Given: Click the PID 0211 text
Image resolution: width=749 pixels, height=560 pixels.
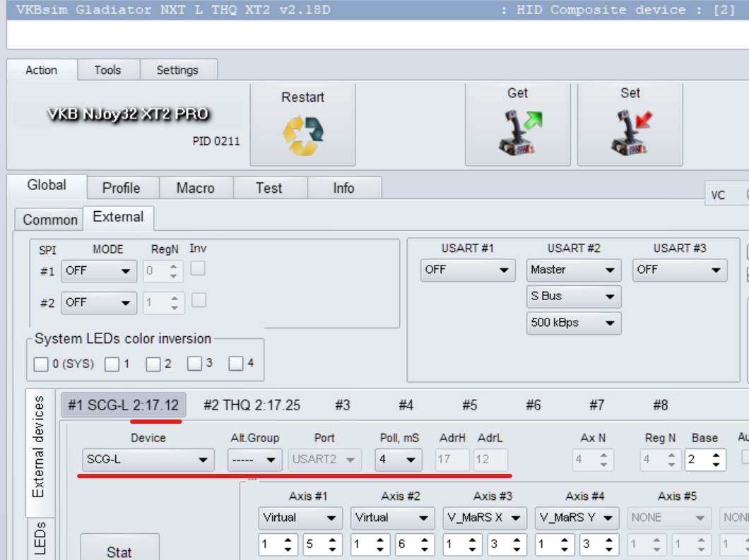Looking at the screenshot, I should 216,141.
